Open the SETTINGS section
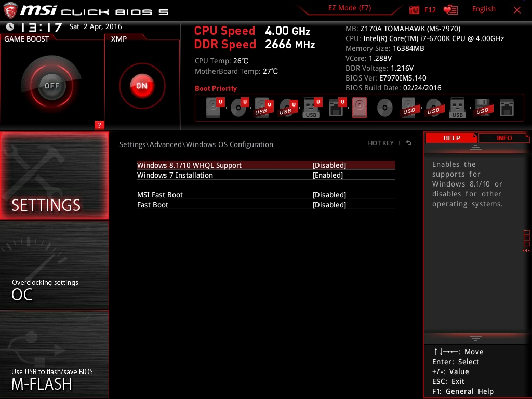The width and height of the screenshot is (532, 399). [x=54, y=176]
